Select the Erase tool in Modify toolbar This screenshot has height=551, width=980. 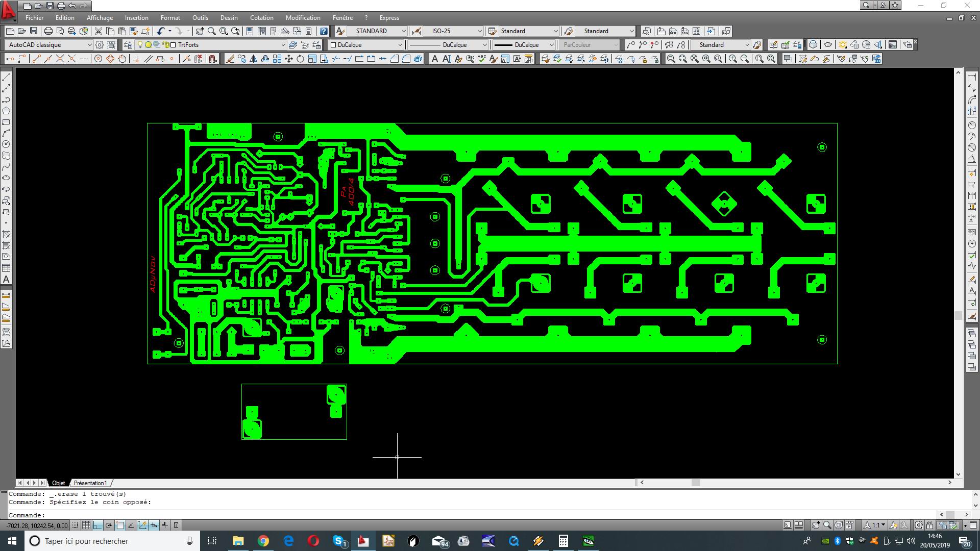231,59
